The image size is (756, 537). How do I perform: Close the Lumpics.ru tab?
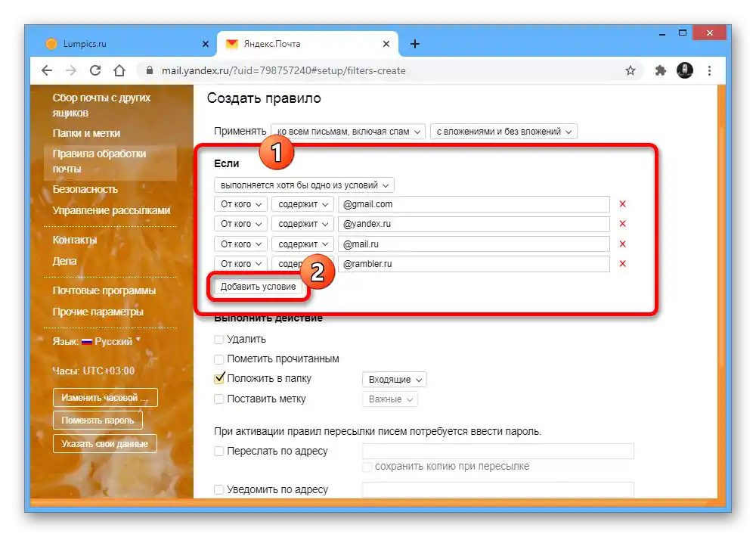[x=206, y=44]
